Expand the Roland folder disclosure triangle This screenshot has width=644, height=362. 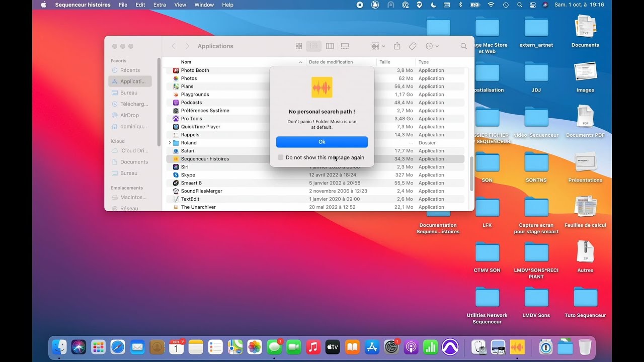[170, 143]
